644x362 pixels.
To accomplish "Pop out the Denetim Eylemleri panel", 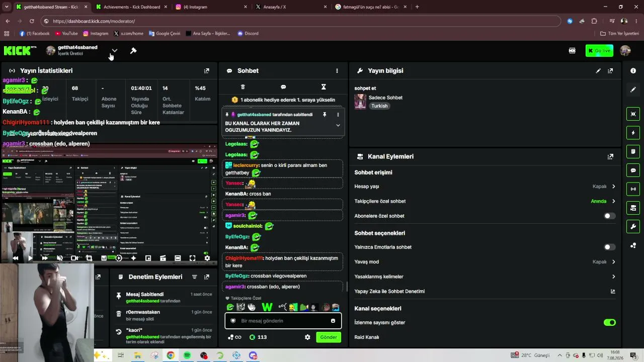I will pos(206,277).
